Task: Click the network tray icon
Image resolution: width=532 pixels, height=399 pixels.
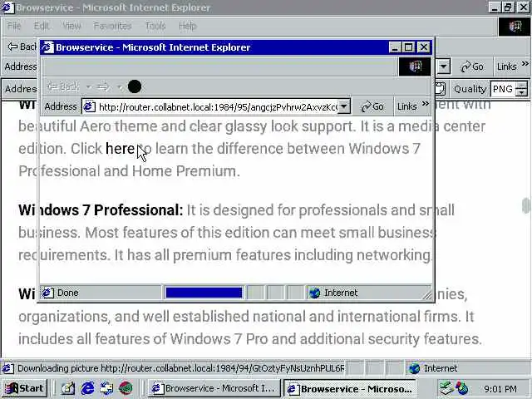Action: click(446, 388)
